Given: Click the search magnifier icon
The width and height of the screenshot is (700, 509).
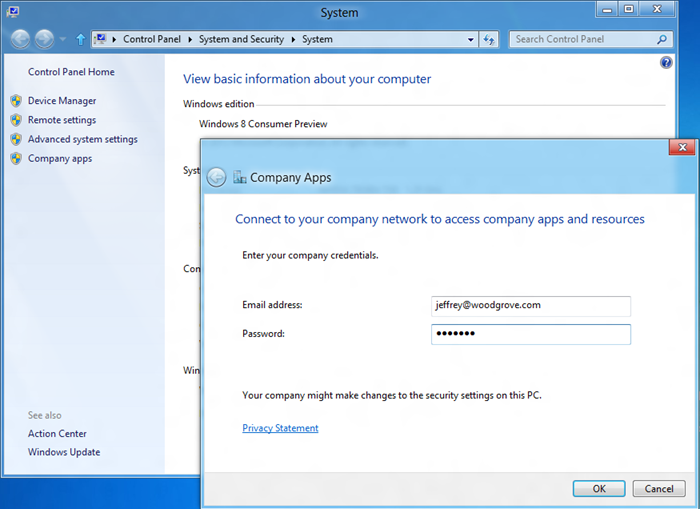Looking at the screenshot, I should (661, 40).
